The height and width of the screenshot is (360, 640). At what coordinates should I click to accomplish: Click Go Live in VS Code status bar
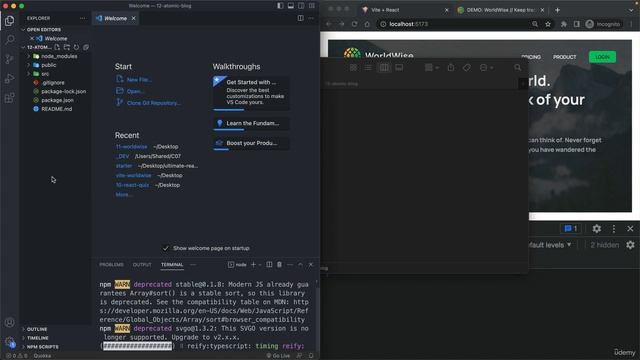click(278, 356)
